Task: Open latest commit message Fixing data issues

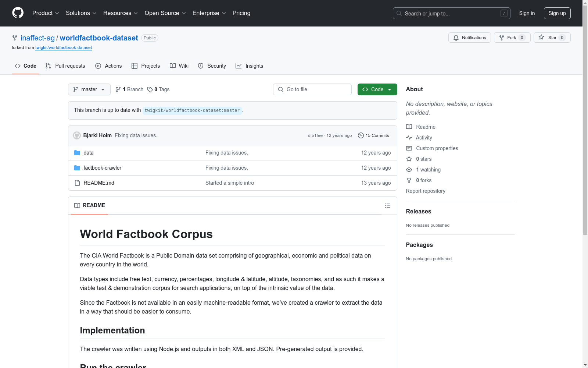Action: coord(136,135)
